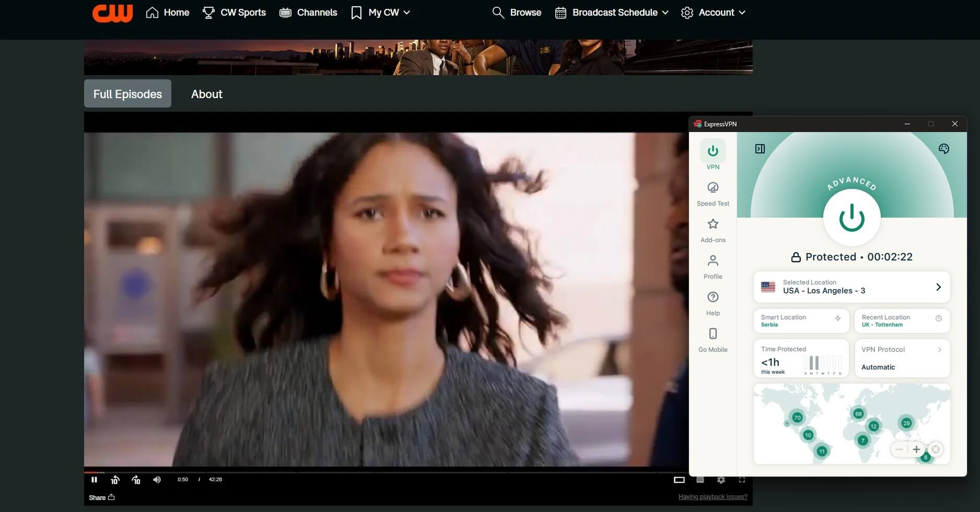Minimize the ExpressVPN window

[907, 124]
